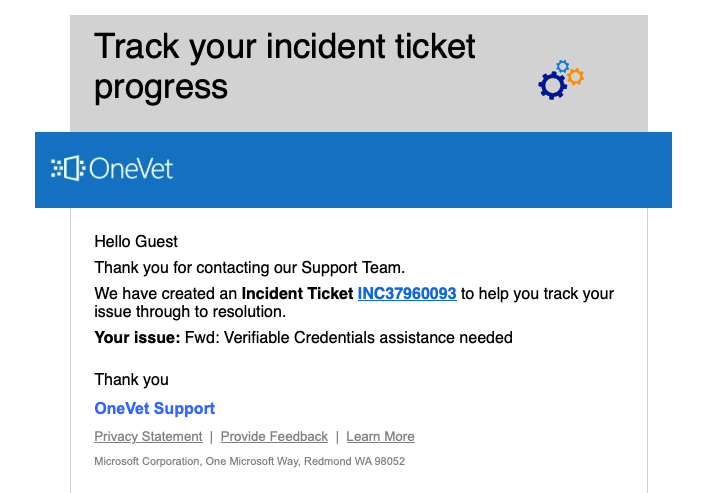Click the 'issue through to resolution' line
The width and height of the screenshot is (704, 493).
coord(190,312)
